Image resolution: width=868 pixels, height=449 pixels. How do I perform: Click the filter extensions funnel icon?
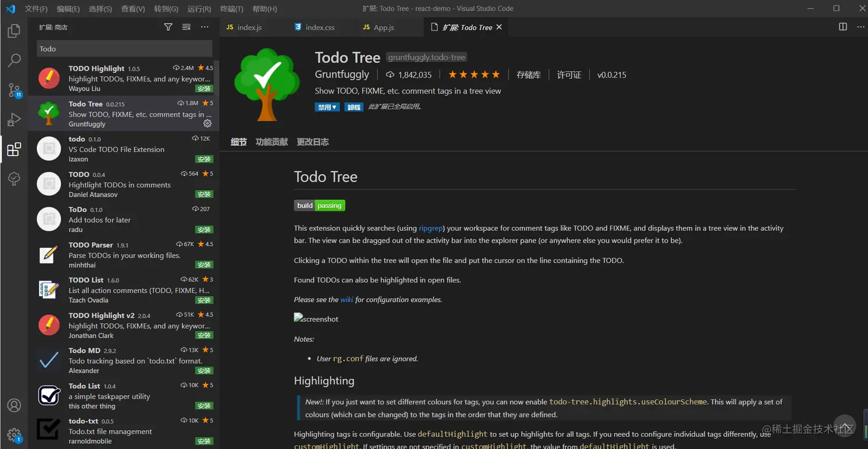168,27
